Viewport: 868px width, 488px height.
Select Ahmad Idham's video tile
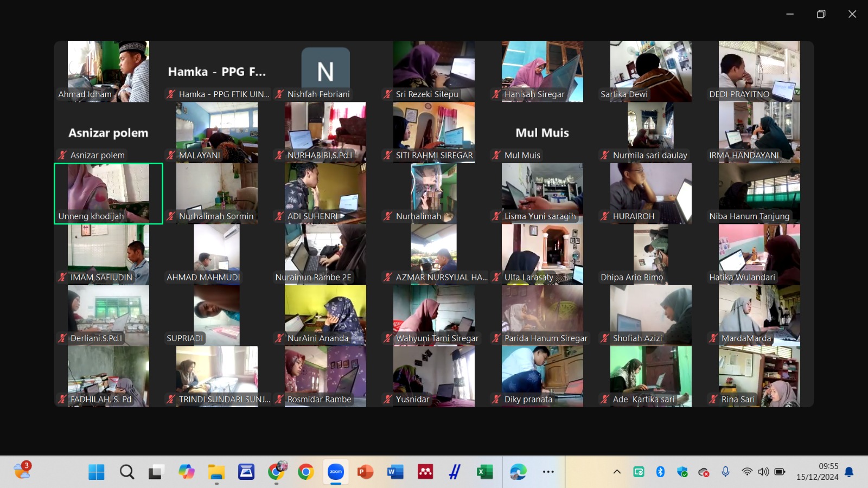108,72
